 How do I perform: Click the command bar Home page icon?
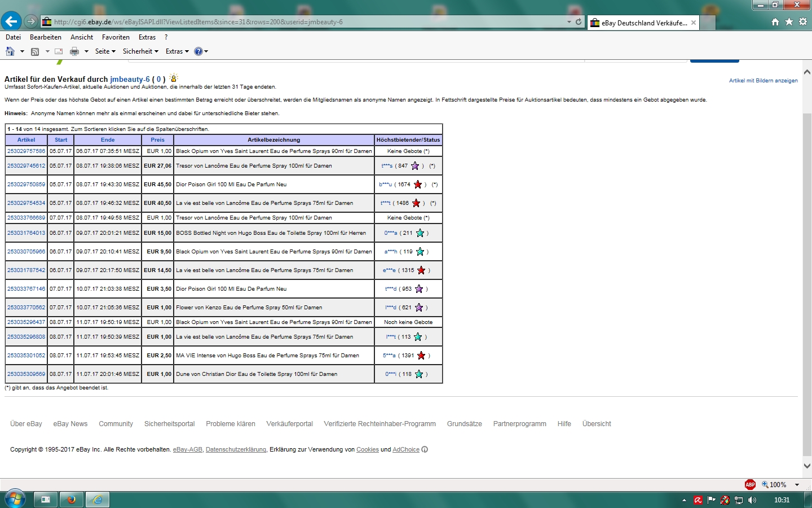tap(10, 51)
